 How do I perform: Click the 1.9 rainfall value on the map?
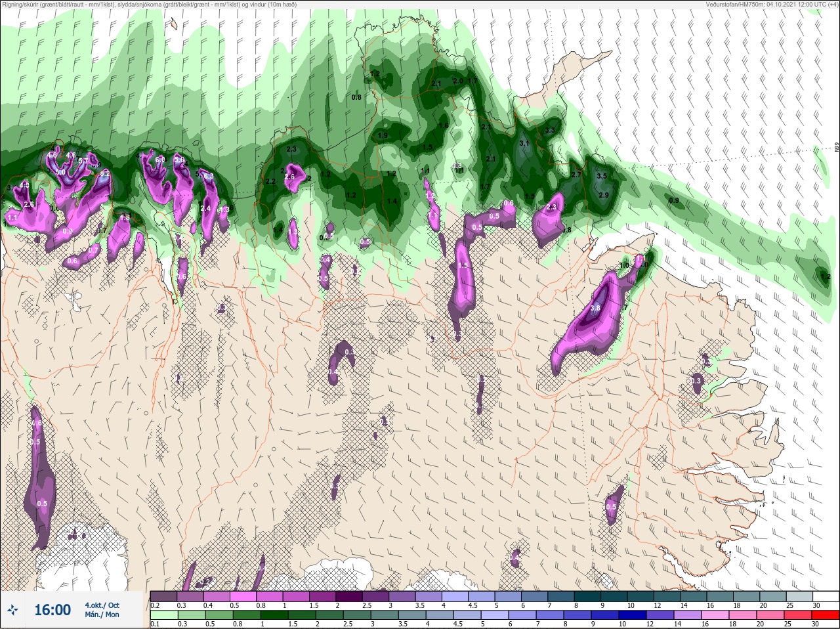383,135
